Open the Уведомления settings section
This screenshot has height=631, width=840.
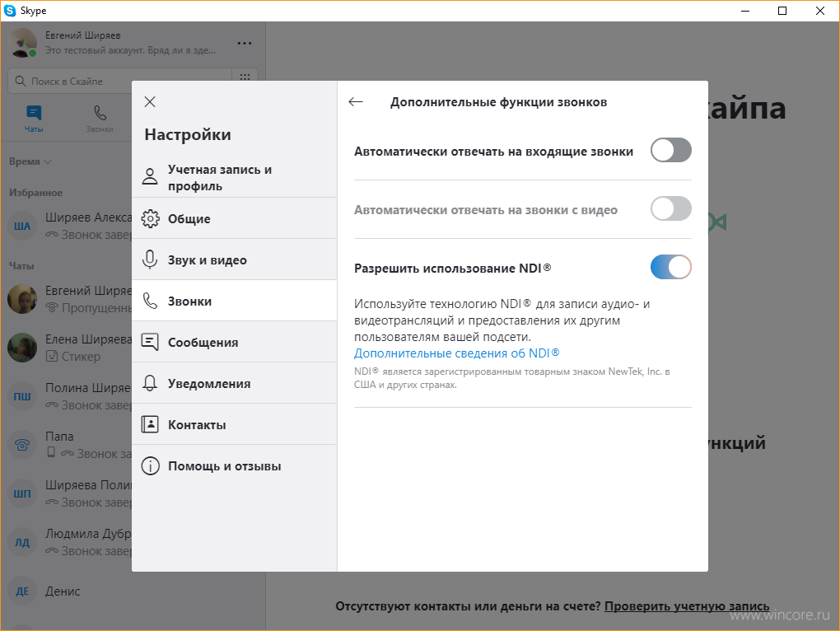pos(235,384)
